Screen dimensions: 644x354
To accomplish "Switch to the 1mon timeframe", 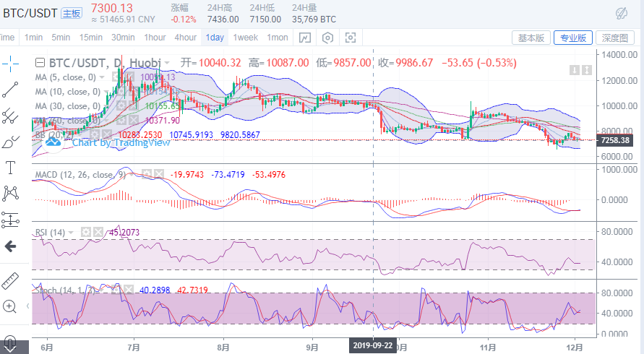I will pos(278,38).
